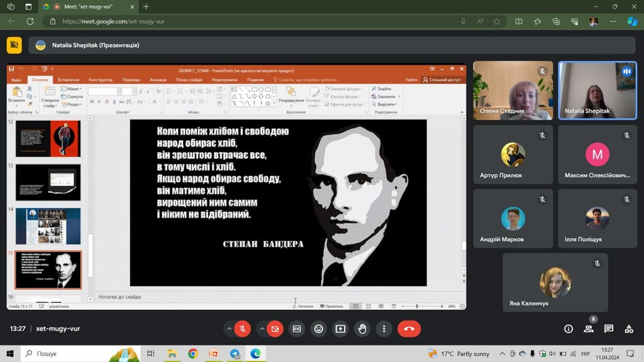This screenshot has height=362, width=644.
Task: Unmute the microphone
Action: pyautogui.click(x=243, y=329)
